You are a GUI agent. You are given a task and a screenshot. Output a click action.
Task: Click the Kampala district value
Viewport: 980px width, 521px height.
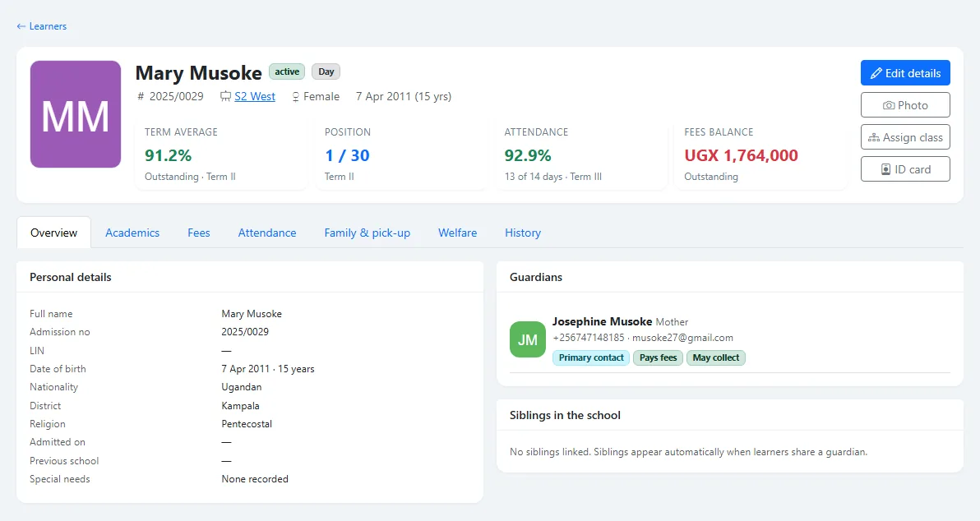click(x=240, y=405)
